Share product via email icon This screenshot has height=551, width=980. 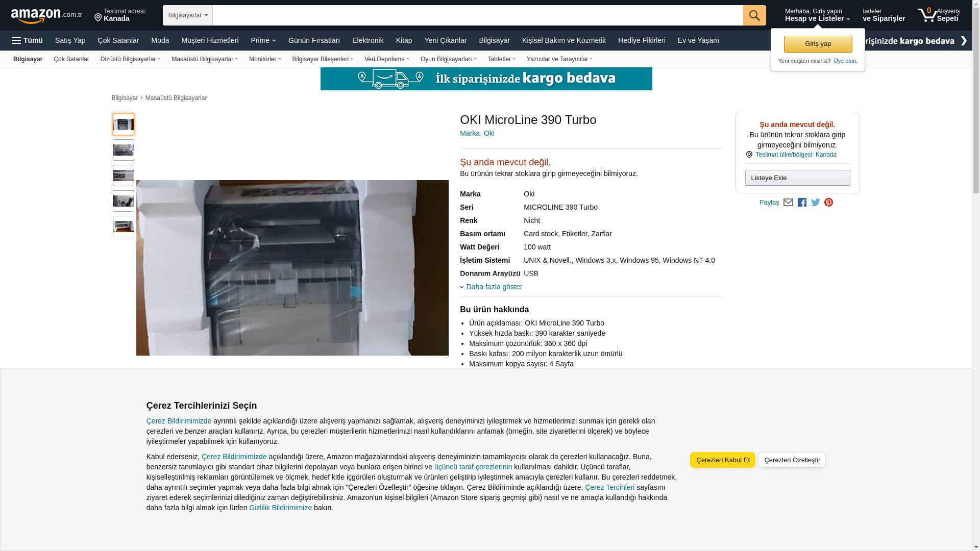pyautogui.click(x=788, y=203)
